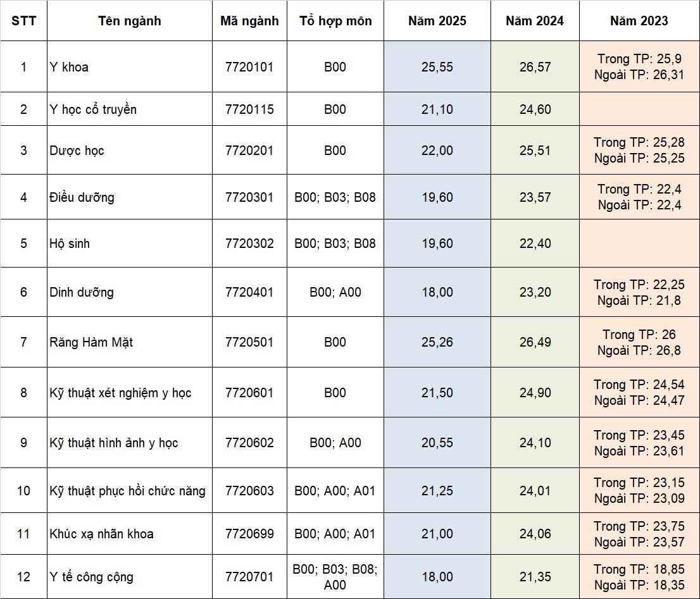Image resolution: width=700 pixels, height=599 pixels.
Task: Select major code 7720115
Action: 249,109
